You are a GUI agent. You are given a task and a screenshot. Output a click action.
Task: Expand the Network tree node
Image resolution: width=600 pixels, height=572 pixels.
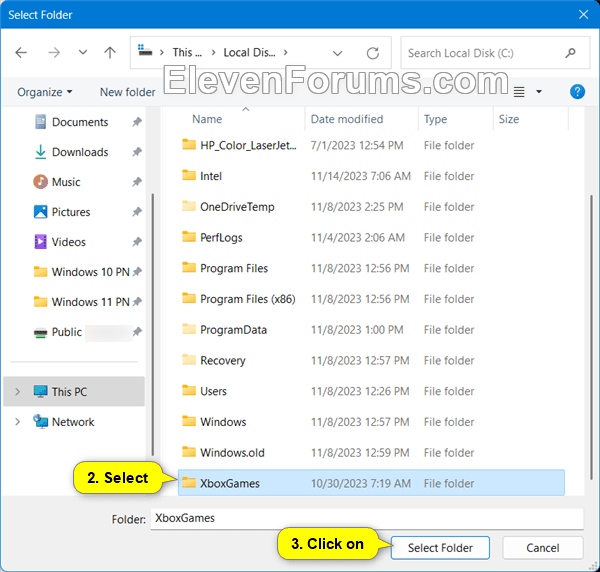point(17,422)
